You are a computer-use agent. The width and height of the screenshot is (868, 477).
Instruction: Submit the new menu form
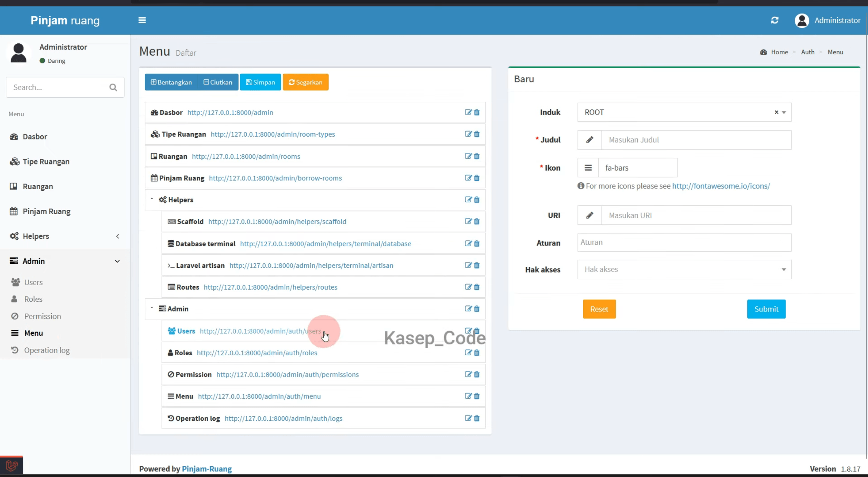click(766, 309)
